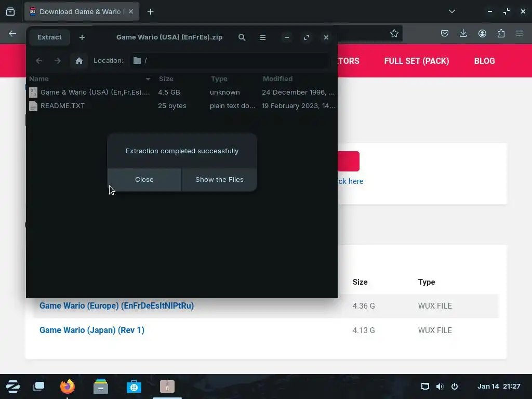Click the Extract button in archive manager
The height and width of the screenshot is (399, 532).
[x=49, y=37]
